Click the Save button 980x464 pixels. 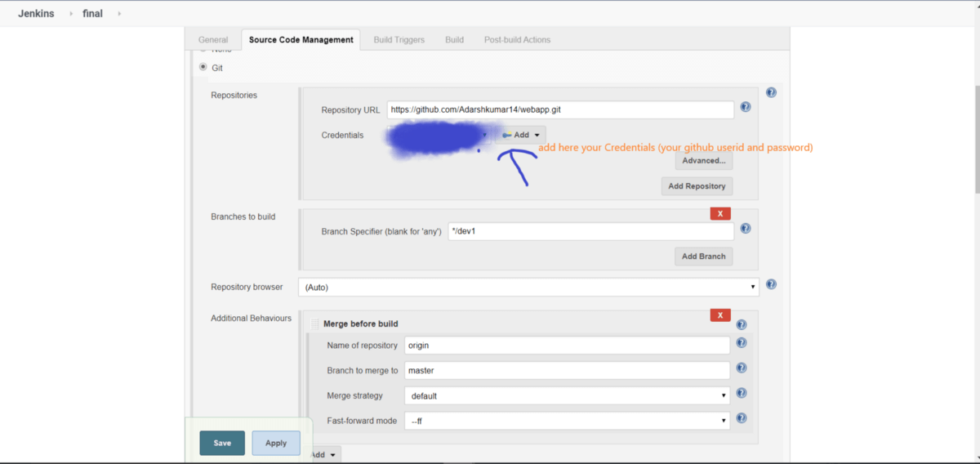(x=222, y=443)
